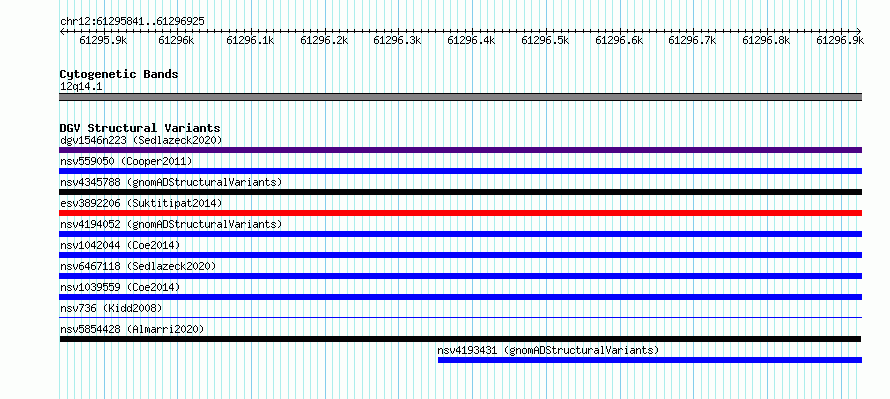Click ruler position 61296.1k
This screenshot has height=399, width=890.
pos(250,40)
